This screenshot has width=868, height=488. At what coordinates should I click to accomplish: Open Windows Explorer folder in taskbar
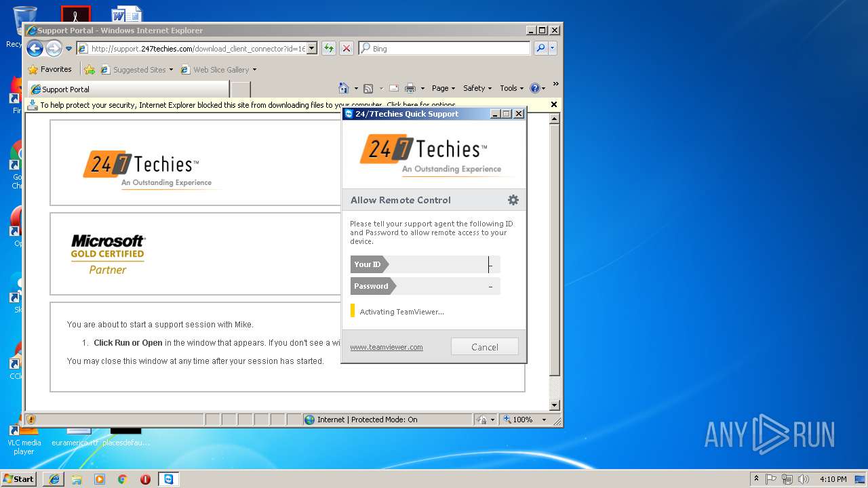77,479
